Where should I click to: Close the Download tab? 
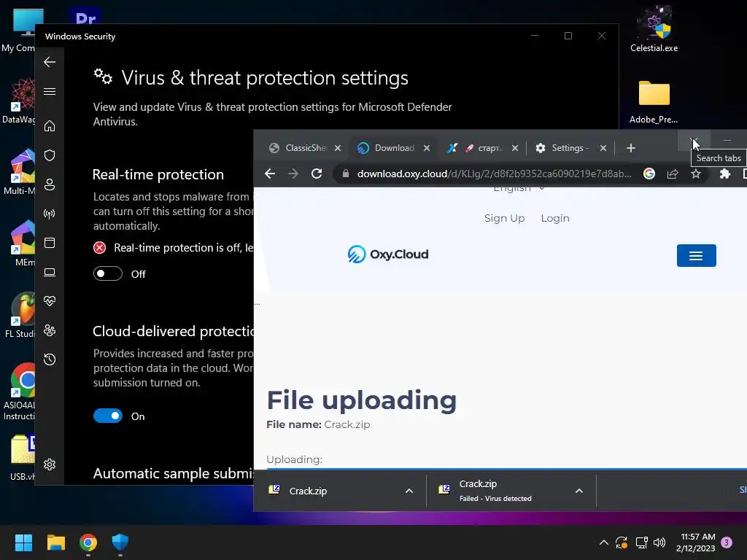pyautogui.click(x=427, y=148)
